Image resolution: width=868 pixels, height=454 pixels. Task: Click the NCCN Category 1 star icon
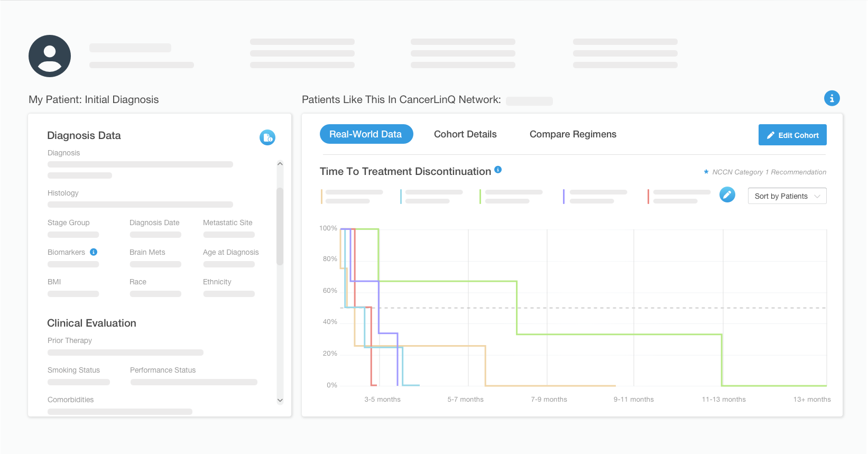coord(706,172)
